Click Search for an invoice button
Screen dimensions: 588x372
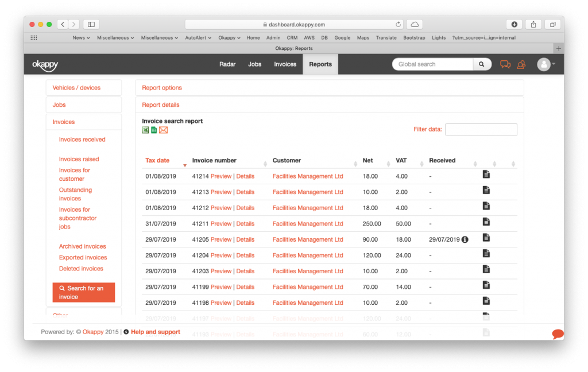84,293
